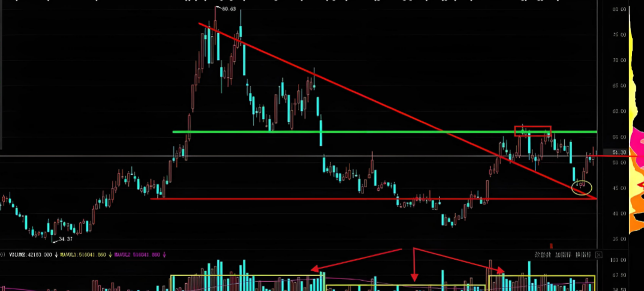This screenshot has height=291, width=644.
Task: Click the 51.30 current price tag
Action: click(x=619, y=153)
